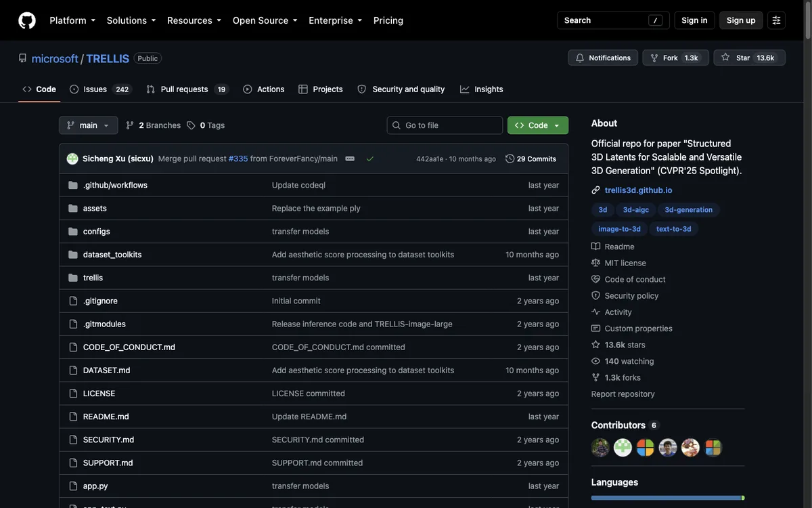Open trellis3d.github.io website link
The width and height of the screenshot is (812, 508).
pos(639,190)
